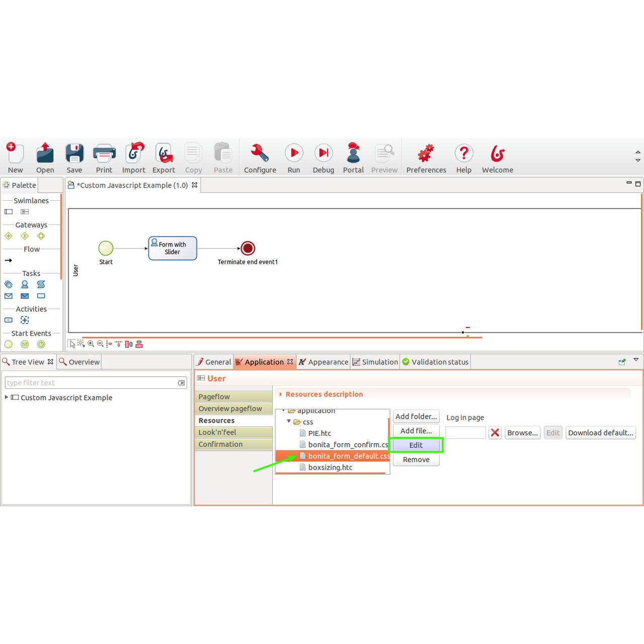Expand the Resources description section

pyautogui.click(x=281, y=394)
